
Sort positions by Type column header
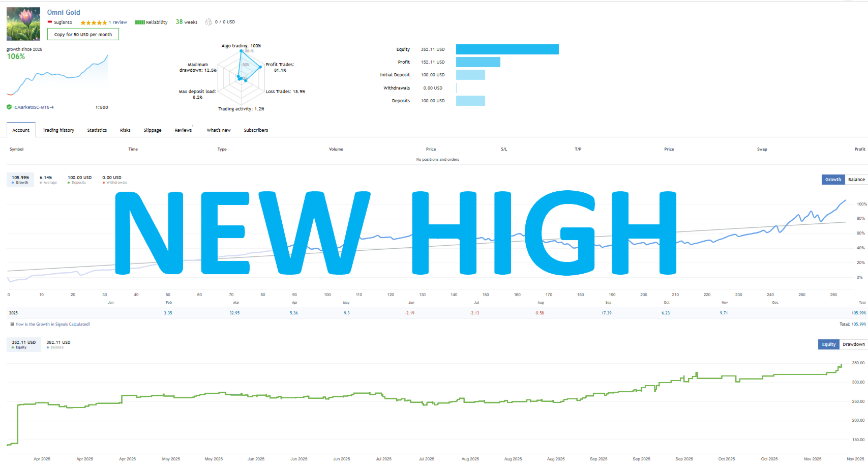(x=222, y=149)
